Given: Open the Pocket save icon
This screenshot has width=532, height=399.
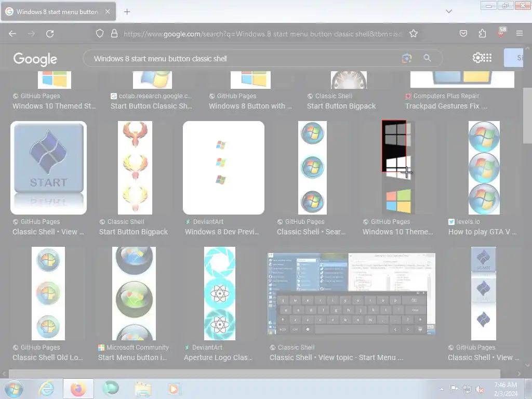Looking at the screenshot, I should [463, 33].
